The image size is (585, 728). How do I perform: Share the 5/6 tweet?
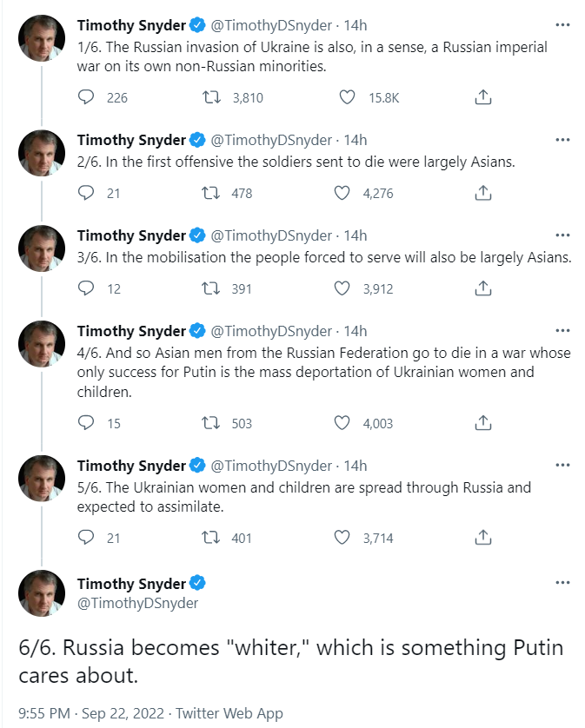click(484, 538)
